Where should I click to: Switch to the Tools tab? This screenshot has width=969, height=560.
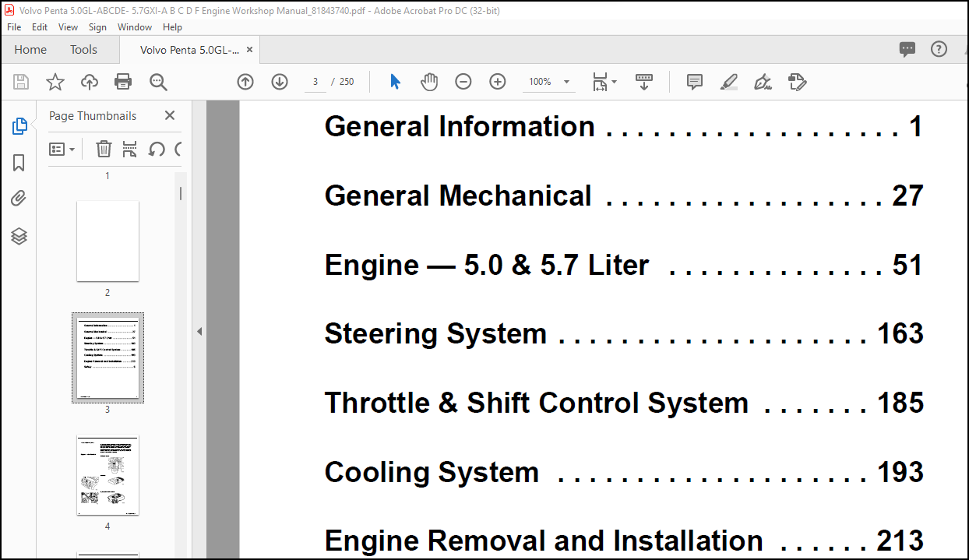click(x=83, y=49)
